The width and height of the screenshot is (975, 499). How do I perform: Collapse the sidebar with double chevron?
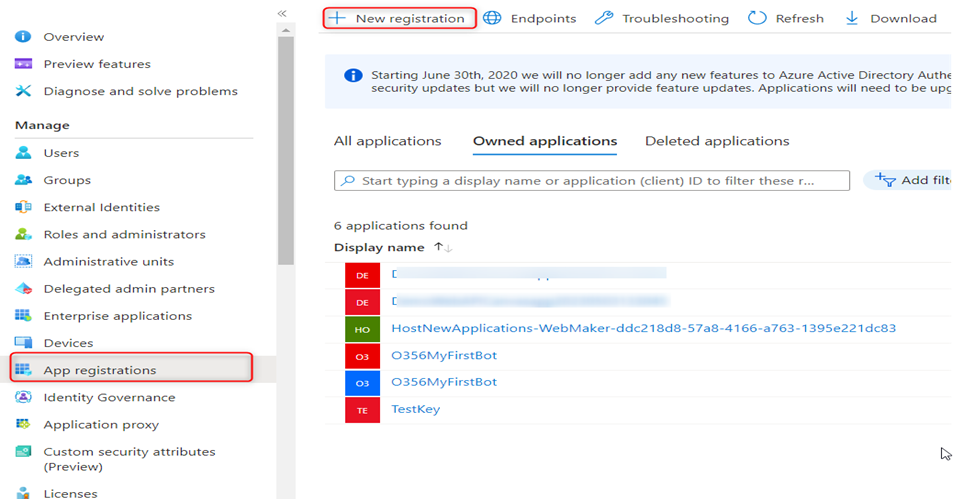click(x=282, y=13)
